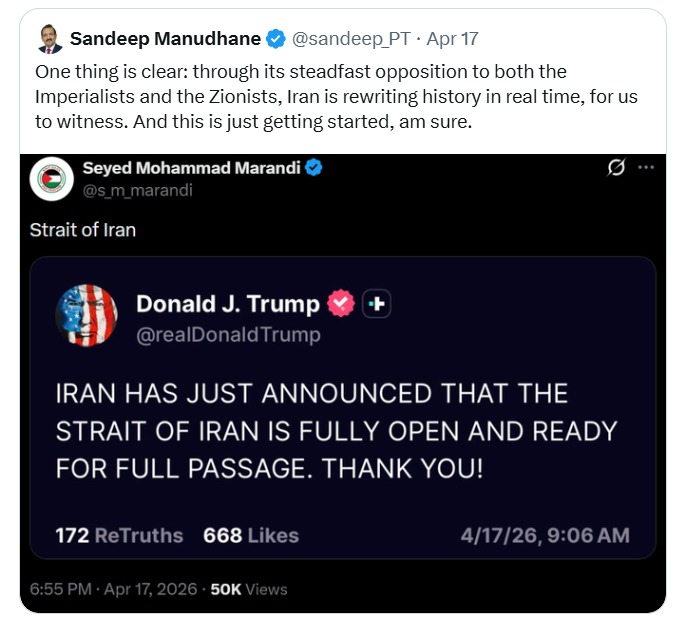The image size is (683, 621).
Task: Click the Apr 17 post date
Action: click(x=452, y=39)
